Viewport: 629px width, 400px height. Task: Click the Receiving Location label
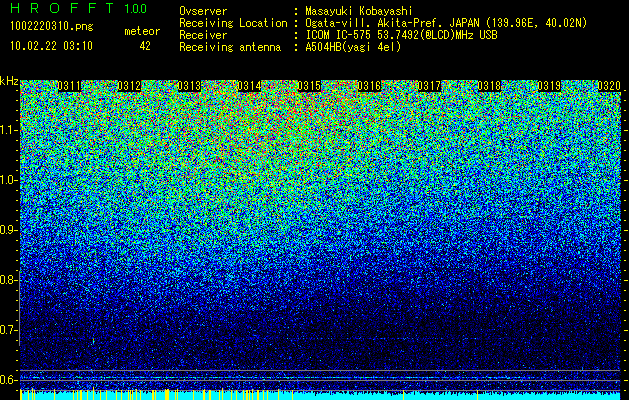tap(233, 23)
